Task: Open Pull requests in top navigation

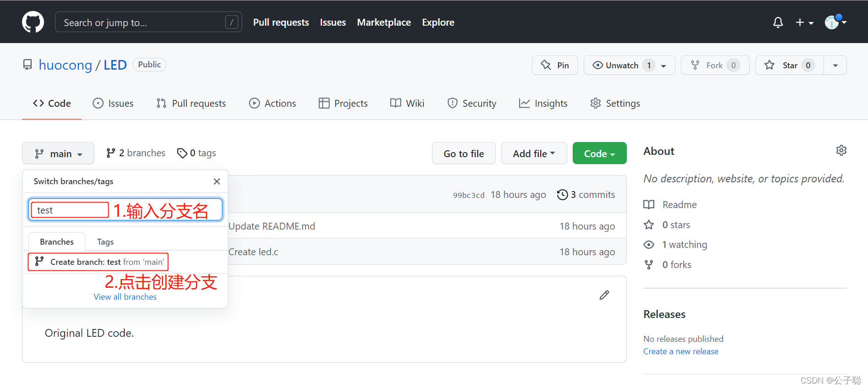Action: (x=281, y=22)
